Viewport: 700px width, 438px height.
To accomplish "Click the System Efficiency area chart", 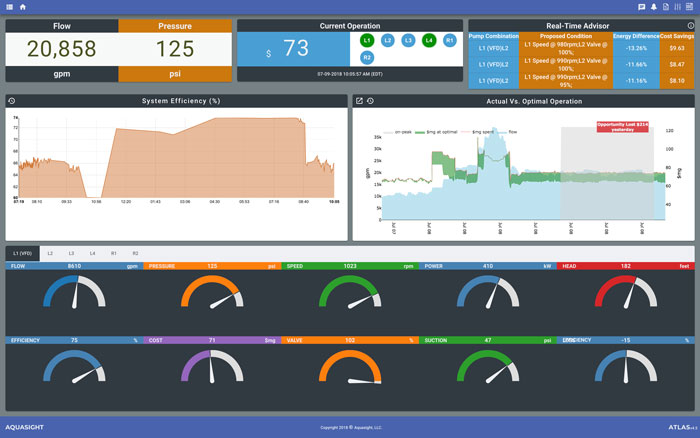I will point(176,157).
